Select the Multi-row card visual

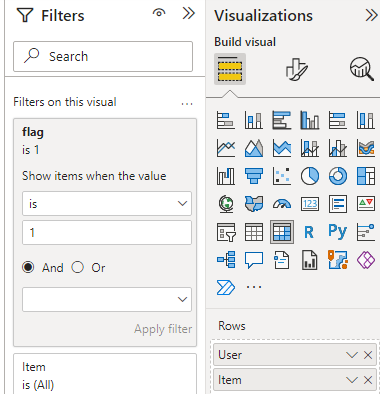tap(338, 204)
